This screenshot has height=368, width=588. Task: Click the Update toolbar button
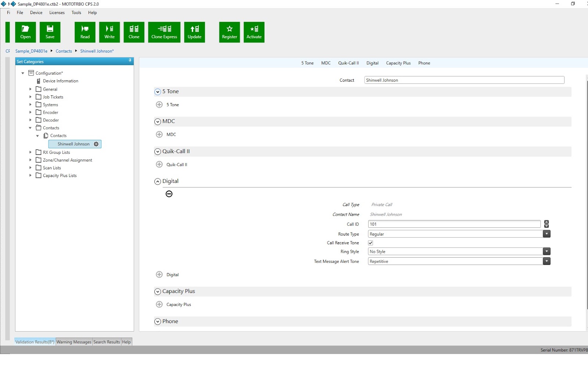(194, 32)
